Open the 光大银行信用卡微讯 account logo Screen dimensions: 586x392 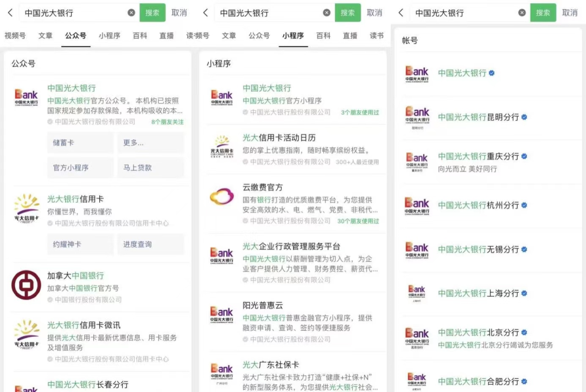tap(26, 334)
